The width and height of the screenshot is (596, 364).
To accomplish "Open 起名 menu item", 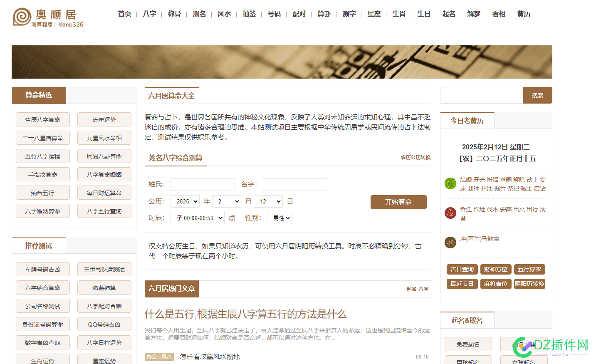I will point(449,14).
